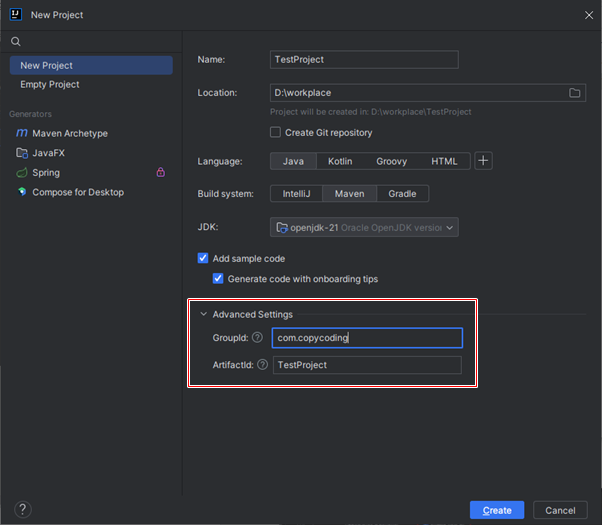602x525 pixels.
Task: Click the IntelliJ IDEA logo in title bar
Action: tap(16, 15)
